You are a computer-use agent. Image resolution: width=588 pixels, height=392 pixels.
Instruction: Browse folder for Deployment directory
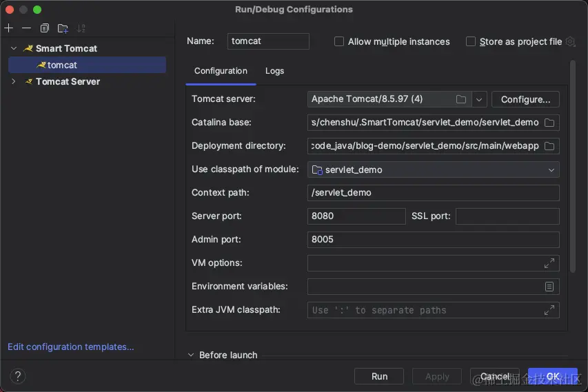(549, 146)
